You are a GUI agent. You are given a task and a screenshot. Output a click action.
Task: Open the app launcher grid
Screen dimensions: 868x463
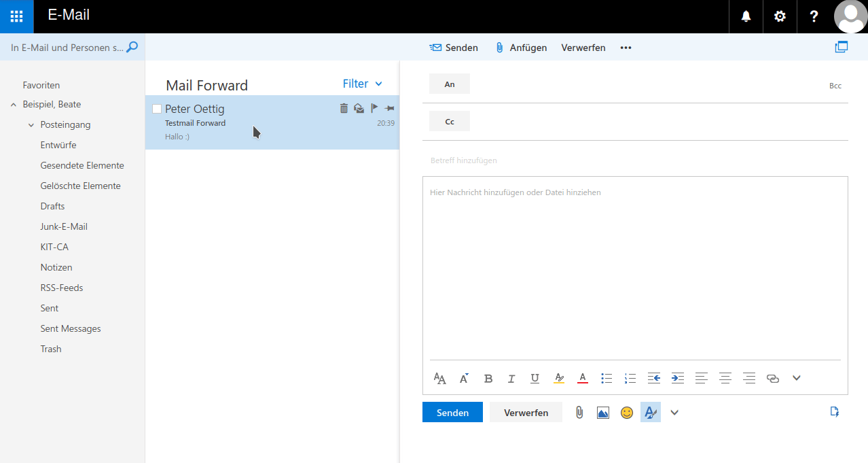pyautogui.click(x=16, y=16)
